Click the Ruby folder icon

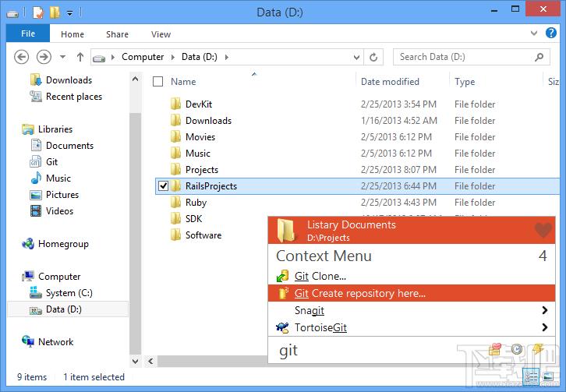tap(175, 202)
